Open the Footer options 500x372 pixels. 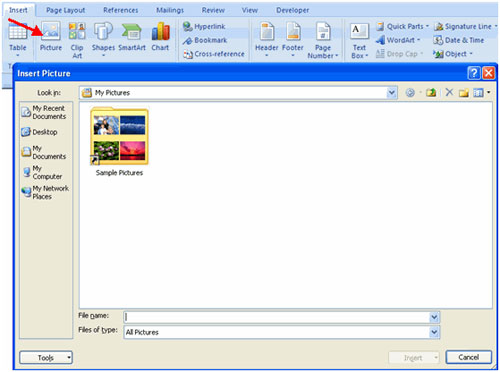coord(293,40)
